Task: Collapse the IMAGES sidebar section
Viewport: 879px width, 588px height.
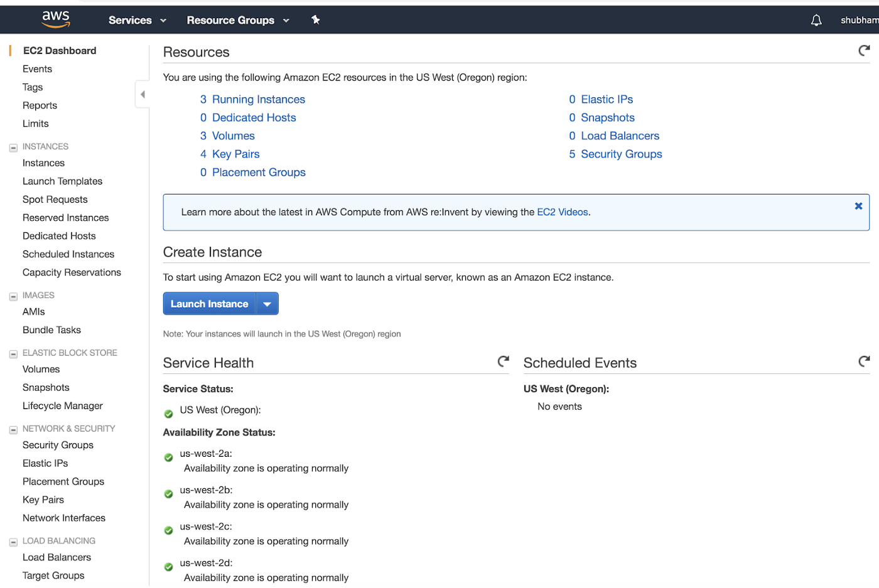Action: click(x=13, y=297)
